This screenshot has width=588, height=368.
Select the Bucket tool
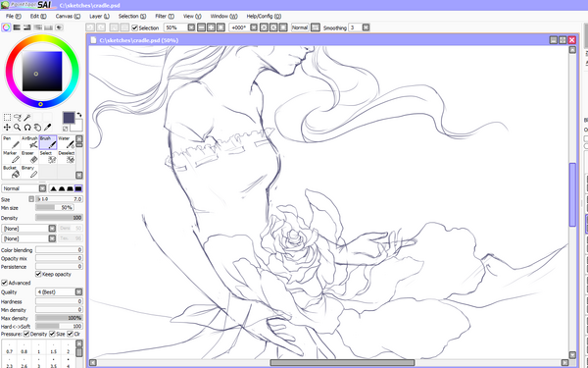(11, 172)
